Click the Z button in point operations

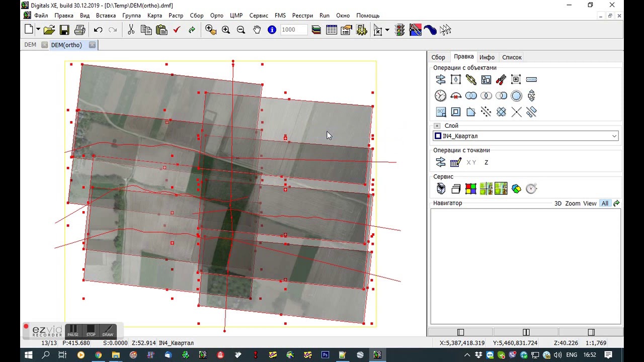tap(486, 162)
